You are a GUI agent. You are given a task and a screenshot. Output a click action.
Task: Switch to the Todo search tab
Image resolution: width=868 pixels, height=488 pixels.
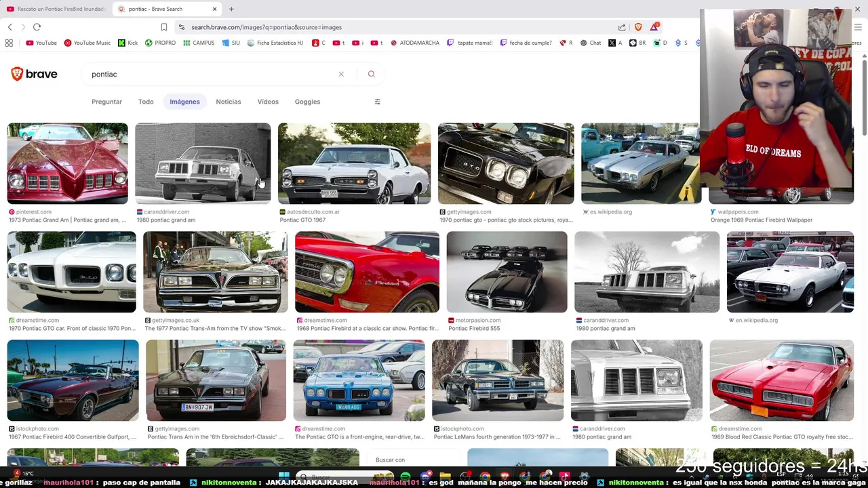(x=146, y=102)
